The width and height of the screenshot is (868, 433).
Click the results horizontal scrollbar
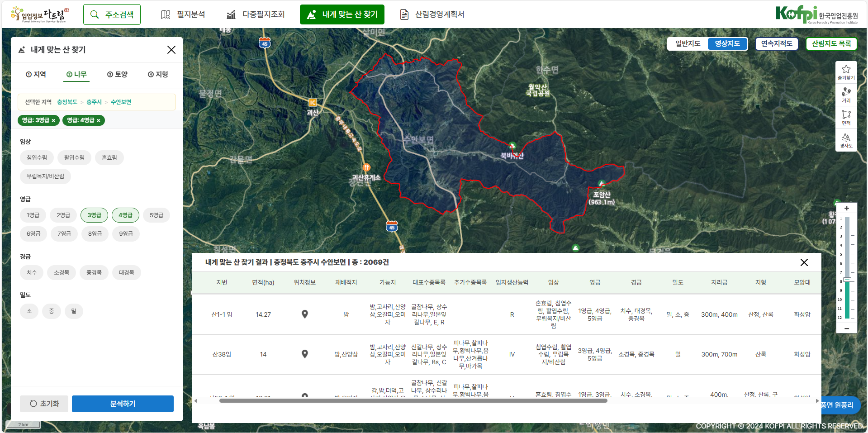point(413,401)
